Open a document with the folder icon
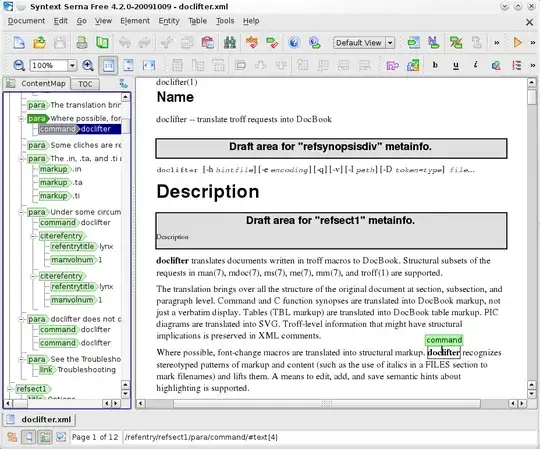Viewport: 540px width, 449px height. pos(39,43)
